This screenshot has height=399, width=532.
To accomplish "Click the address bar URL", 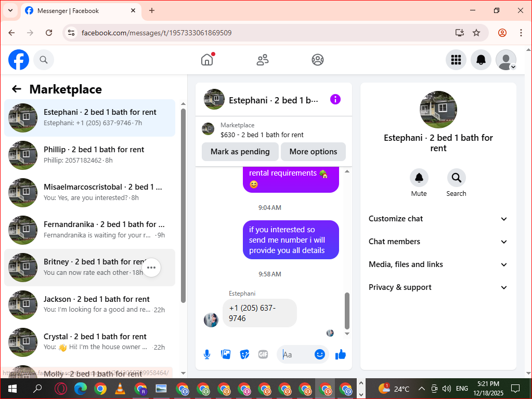I will click(x=157, y=33).
